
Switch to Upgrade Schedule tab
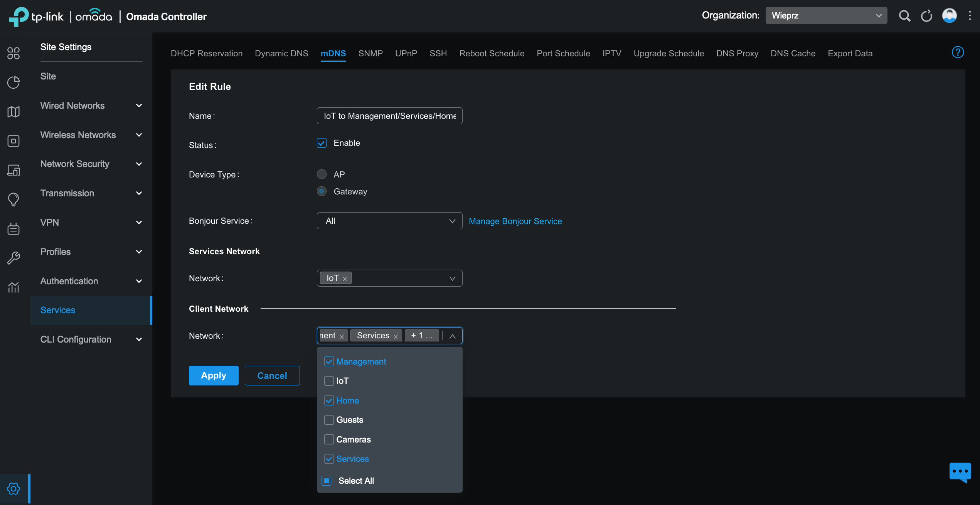pos(668,54)
